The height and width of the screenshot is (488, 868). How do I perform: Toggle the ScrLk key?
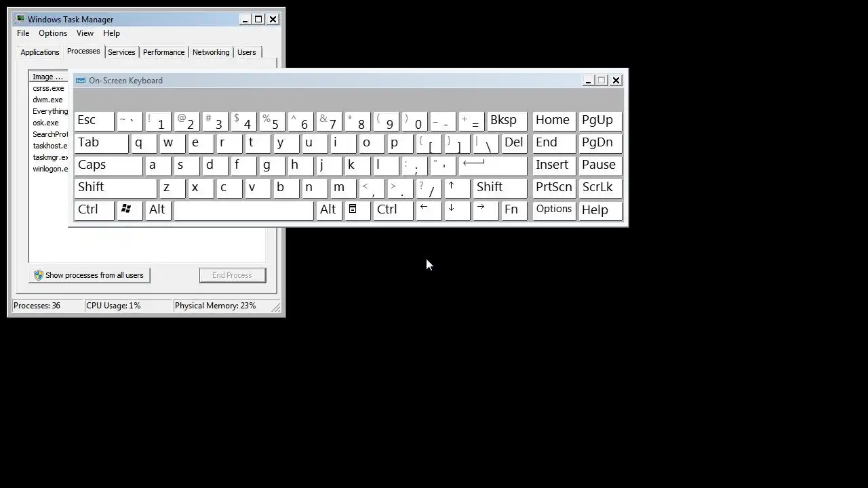tap(600, 188)
